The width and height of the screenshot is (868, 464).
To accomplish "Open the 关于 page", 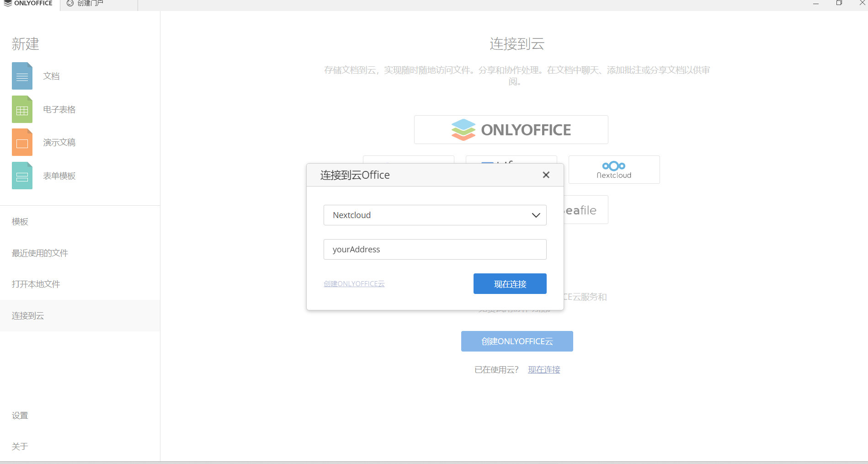I will pyautogui.click(x=20, y=447).
